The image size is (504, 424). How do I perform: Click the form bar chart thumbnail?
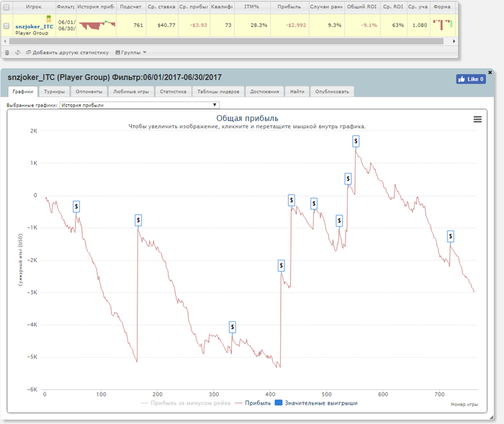click(443, 24)
